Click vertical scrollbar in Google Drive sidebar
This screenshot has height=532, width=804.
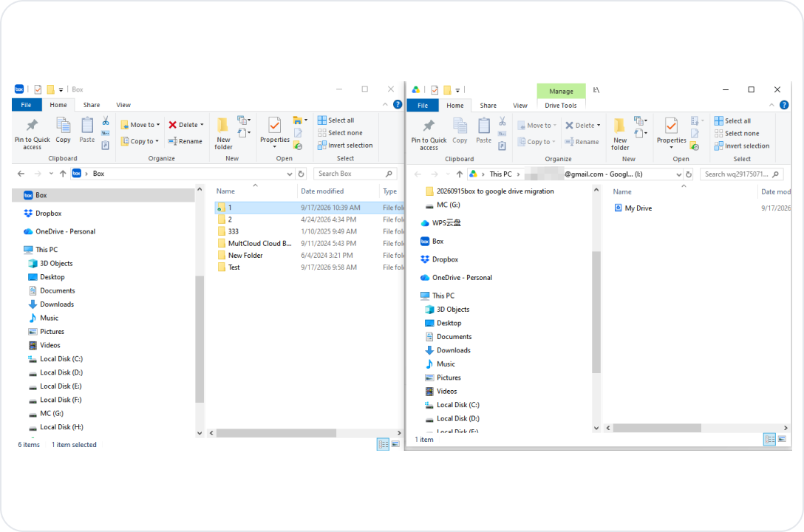click(596, 312)
